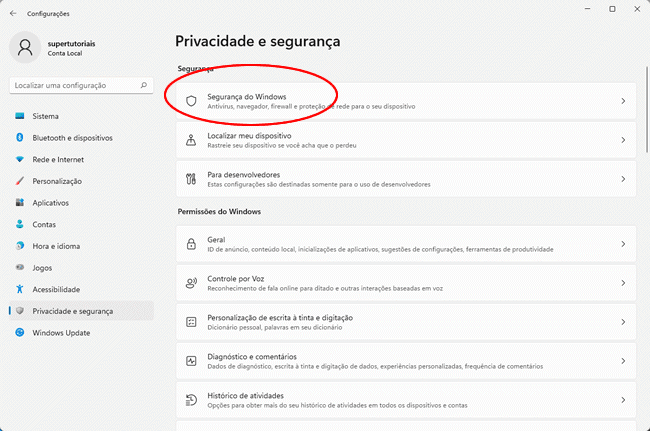Click the user avatar icon
650x431 pixels.
click(x=25, y=47)
